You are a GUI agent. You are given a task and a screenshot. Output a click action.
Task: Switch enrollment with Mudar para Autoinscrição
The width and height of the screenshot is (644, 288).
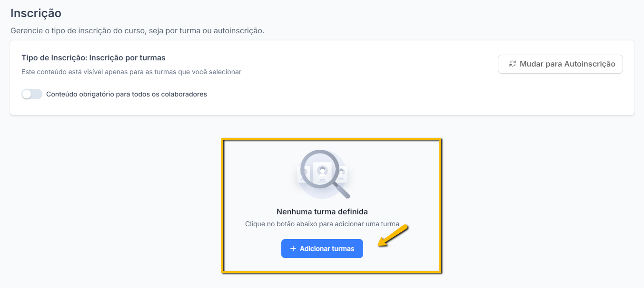point(560,64)
